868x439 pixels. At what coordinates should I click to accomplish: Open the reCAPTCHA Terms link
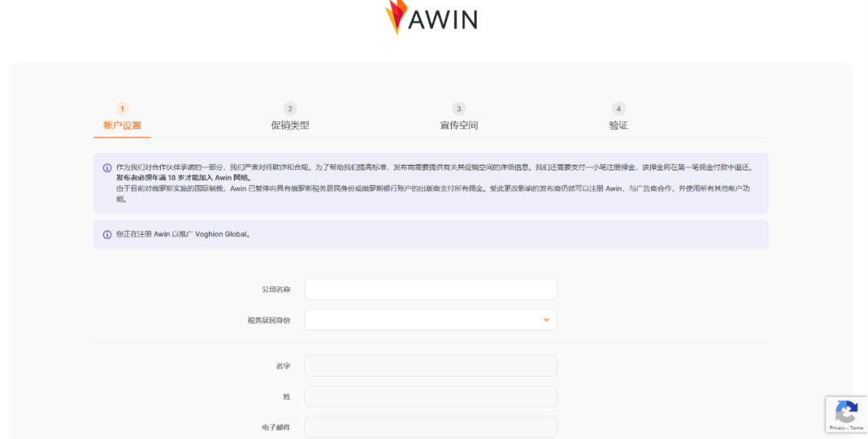click(x=857, y=428)
